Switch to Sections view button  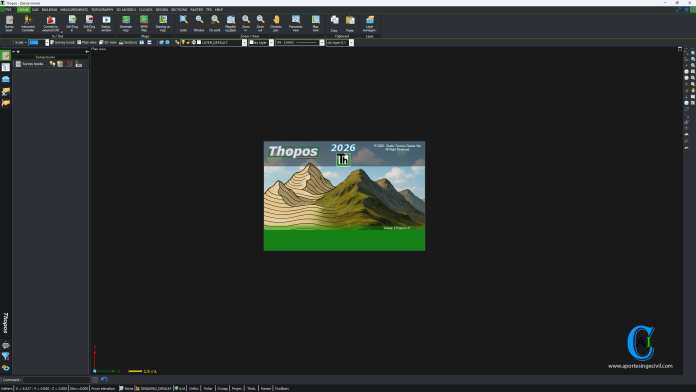(128, 43)
